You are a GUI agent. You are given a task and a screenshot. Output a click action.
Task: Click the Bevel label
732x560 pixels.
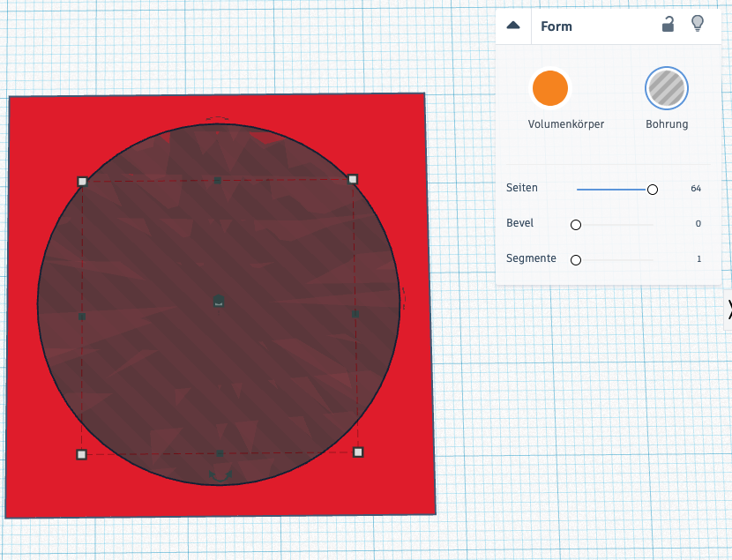[x=519, y=223]
